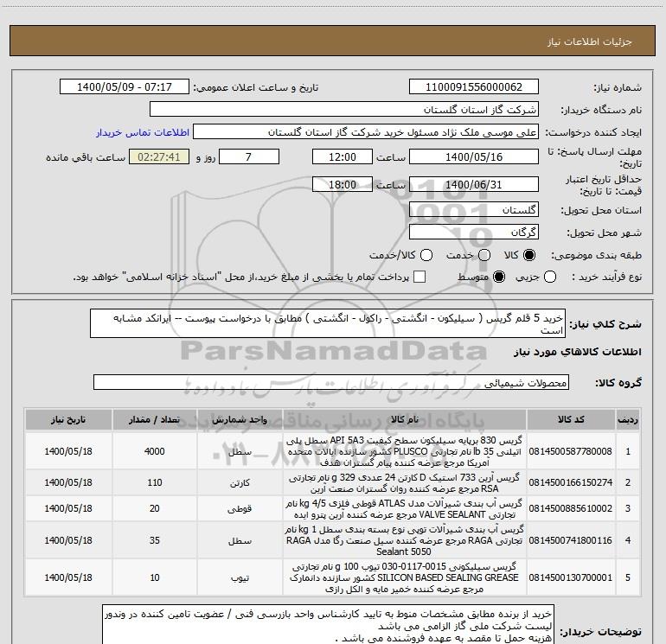Click the جزئیات اطلاعات نیاز header bar

[x=333, y=41]
